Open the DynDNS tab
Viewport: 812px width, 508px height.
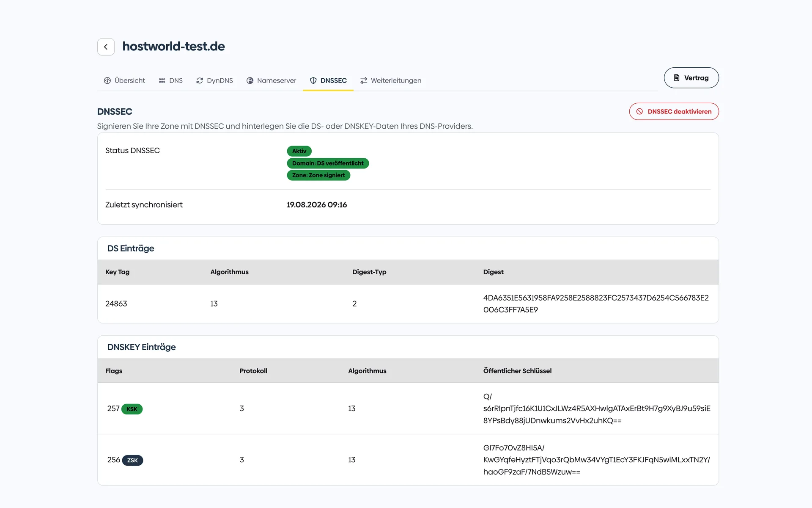(214, 80)
